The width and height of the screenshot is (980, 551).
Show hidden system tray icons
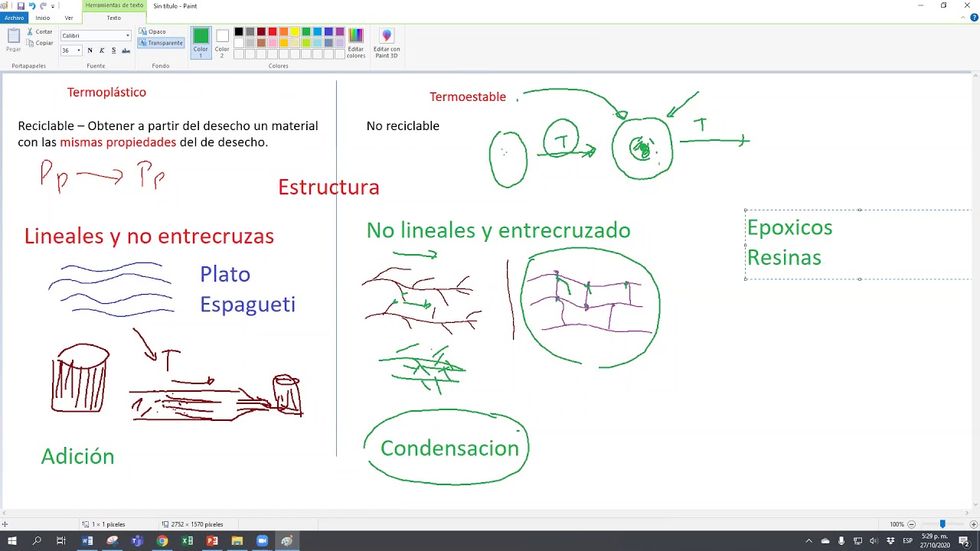tap(808, 541)
